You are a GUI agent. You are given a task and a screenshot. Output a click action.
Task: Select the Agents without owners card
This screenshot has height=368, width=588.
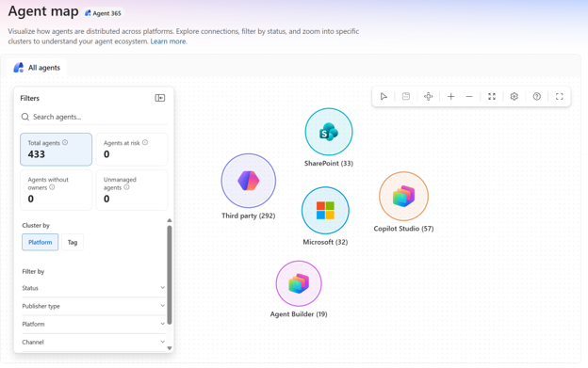click(56, 190)
